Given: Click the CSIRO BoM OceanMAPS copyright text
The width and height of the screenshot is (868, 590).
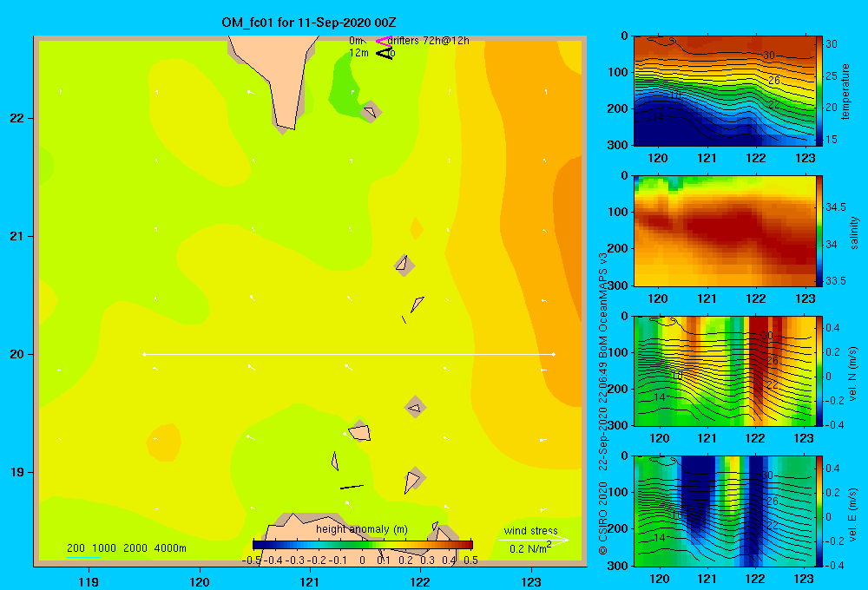Looking at the screenshot, I should (x=603, y=403).
